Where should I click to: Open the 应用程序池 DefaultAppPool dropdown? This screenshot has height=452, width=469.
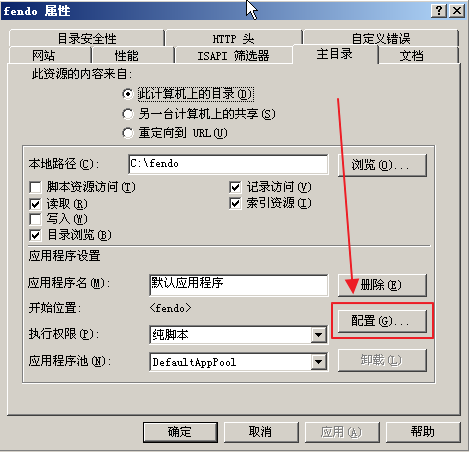point(319,362)
